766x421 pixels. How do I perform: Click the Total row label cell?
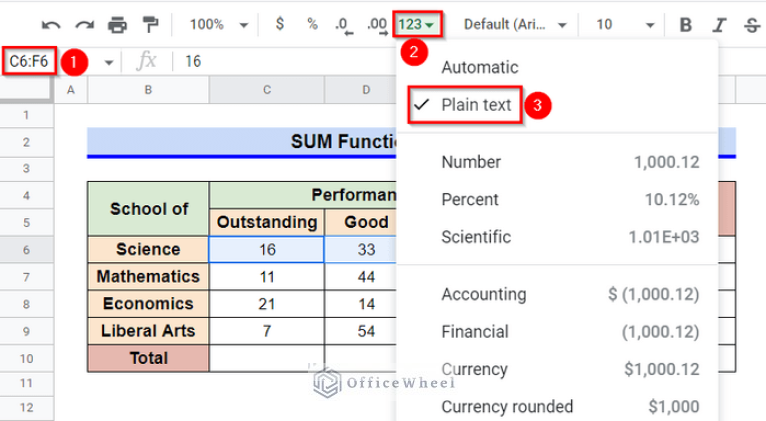(x=149, y=358)
